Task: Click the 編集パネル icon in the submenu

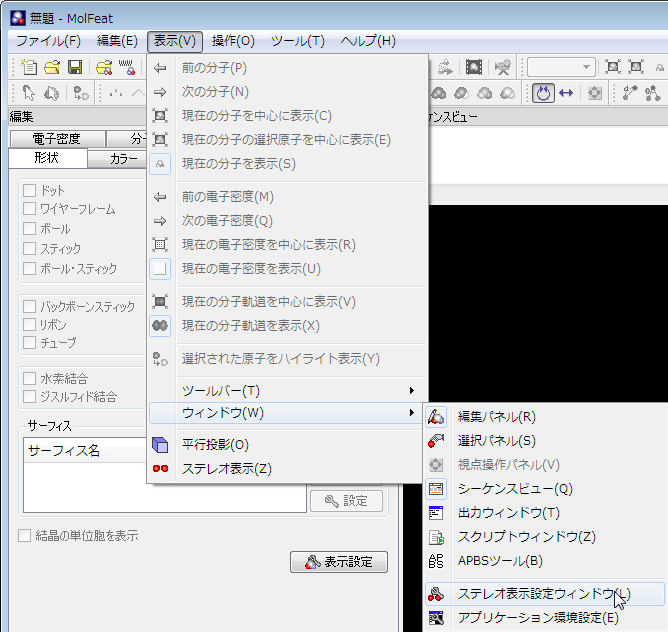Action: 436,417
